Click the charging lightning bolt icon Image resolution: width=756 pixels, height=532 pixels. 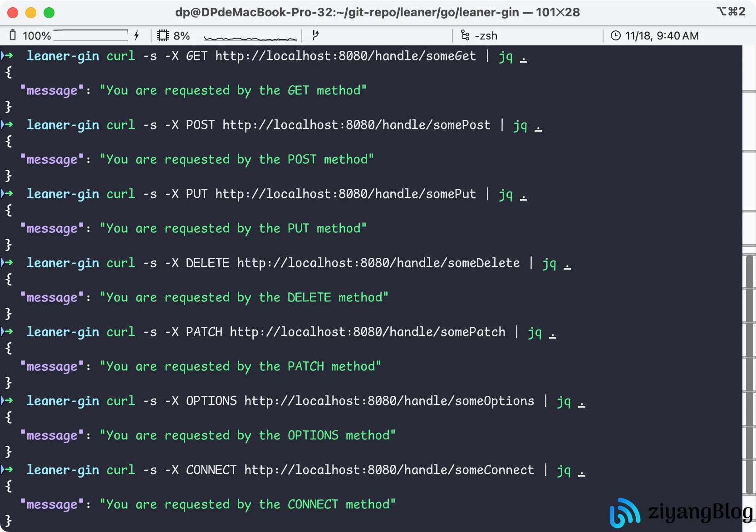pyautogui.click(x=137, y=35)
